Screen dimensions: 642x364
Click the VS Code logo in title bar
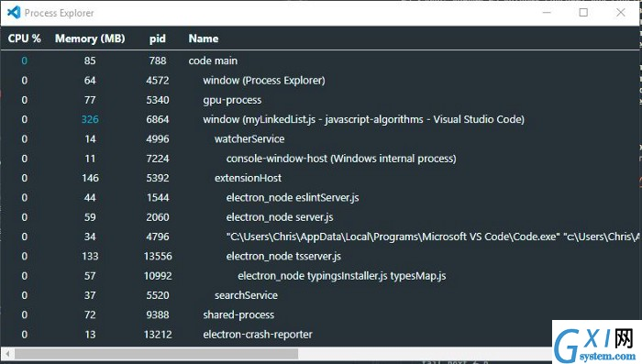[x=14, y=13]
